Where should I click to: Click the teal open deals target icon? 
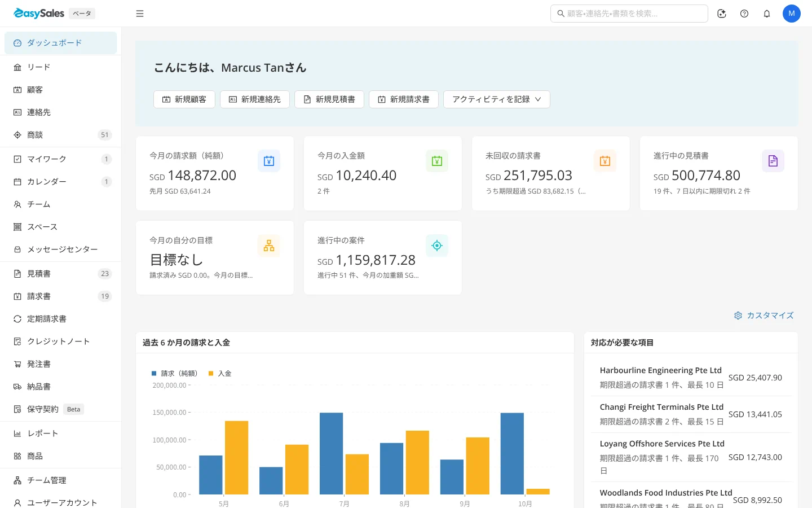(x=437, y=246)
